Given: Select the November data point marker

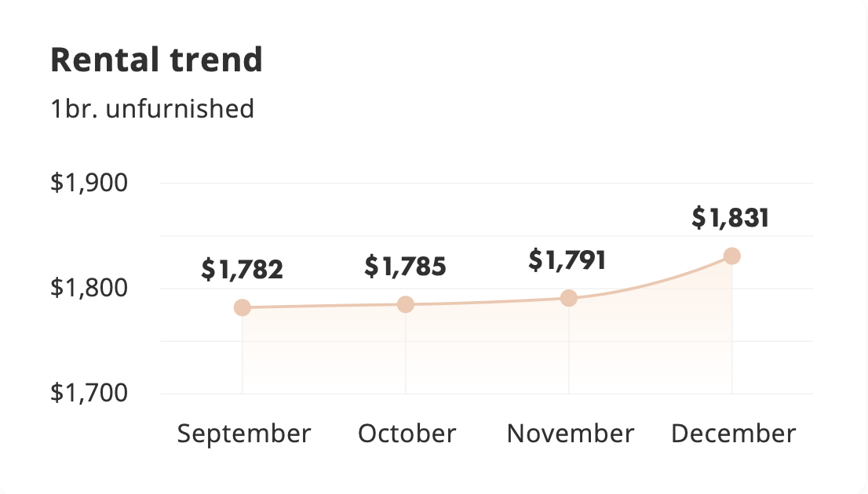Looking at the screenshot, I should coord(568,298).
